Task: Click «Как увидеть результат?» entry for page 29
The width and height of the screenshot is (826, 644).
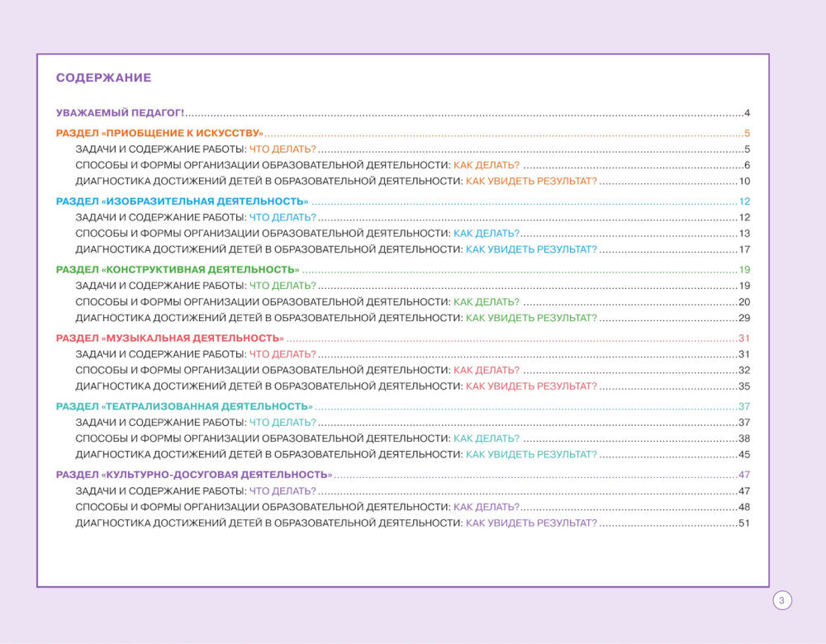Action: [531, 318]
